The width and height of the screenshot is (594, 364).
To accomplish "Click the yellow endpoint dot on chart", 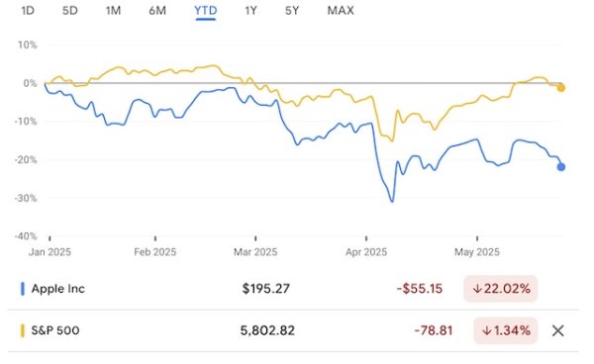I will [561, 88].
